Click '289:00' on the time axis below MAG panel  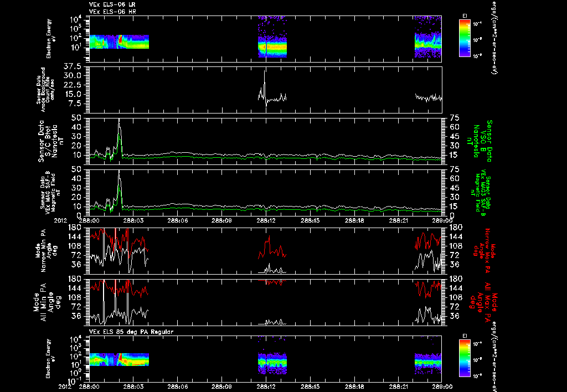442,220
